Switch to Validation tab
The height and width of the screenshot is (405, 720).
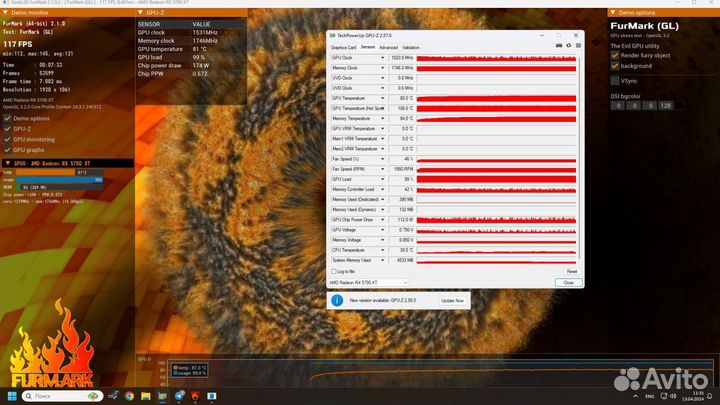click(411, 47)
